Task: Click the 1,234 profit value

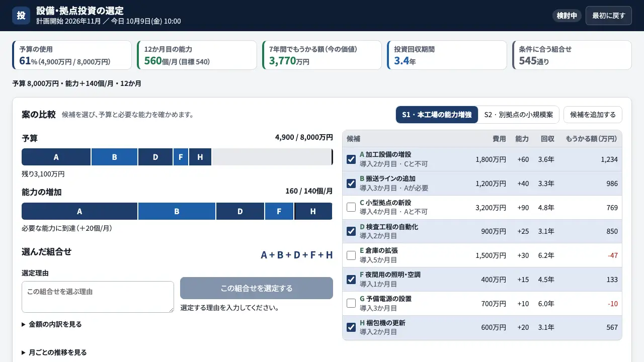Action: (609, 159)
